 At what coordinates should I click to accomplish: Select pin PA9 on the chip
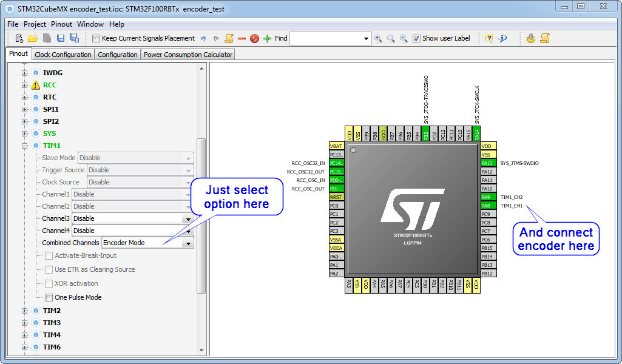pyautogui.click(x=488, y=197)
